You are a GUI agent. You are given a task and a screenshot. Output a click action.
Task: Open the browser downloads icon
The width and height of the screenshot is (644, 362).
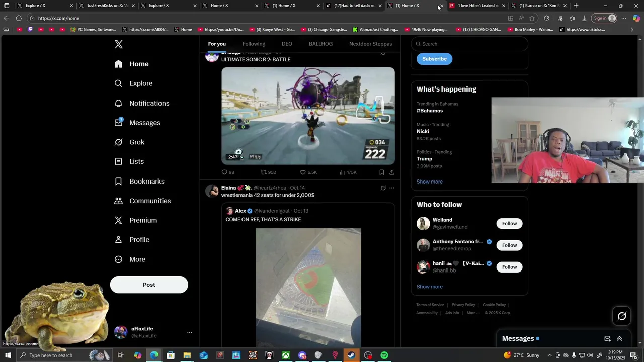pos(584,18)
